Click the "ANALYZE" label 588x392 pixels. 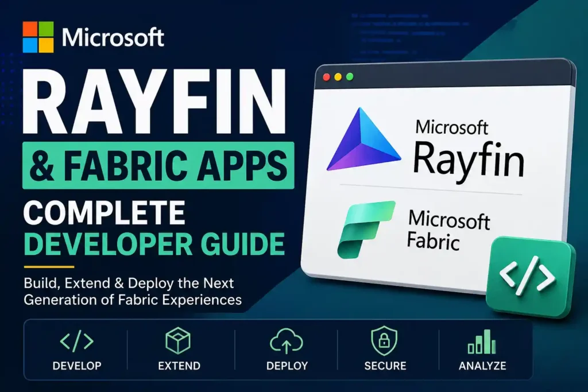(x=482, y=366)
